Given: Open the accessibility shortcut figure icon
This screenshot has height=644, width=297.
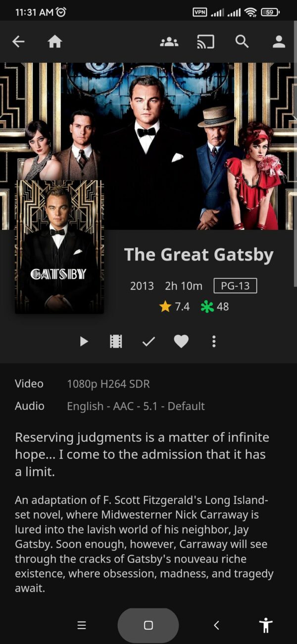Looking at the screenshot, I should [266, 625].
